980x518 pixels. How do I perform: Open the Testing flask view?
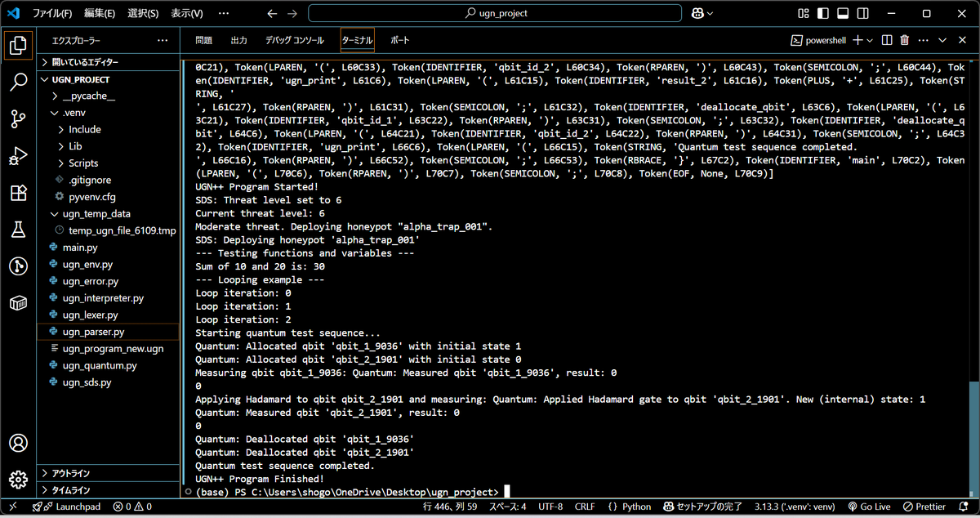pyautogui.click(x=18, y=230)
